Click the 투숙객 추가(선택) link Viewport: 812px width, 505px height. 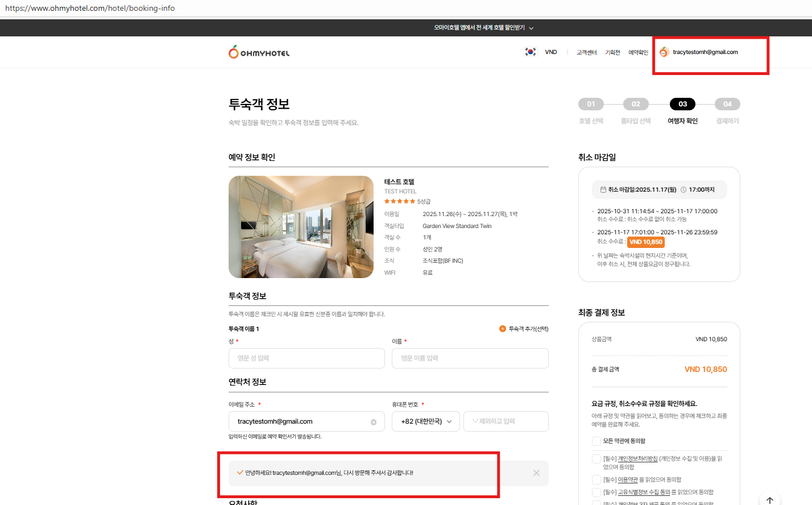(x=528, y=329)
